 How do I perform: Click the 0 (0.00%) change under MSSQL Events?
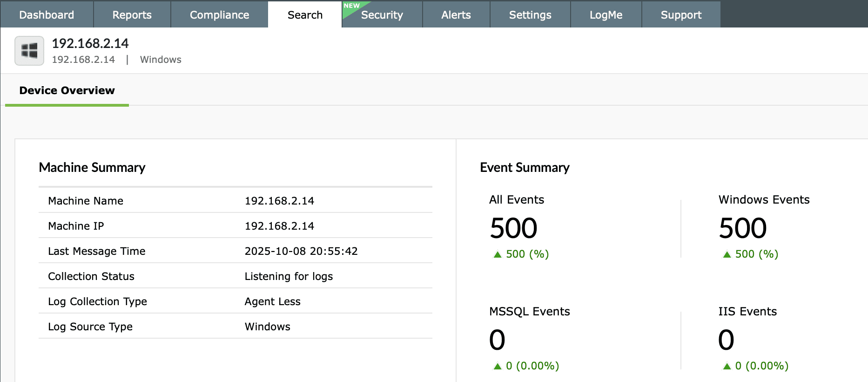point(532,366)
